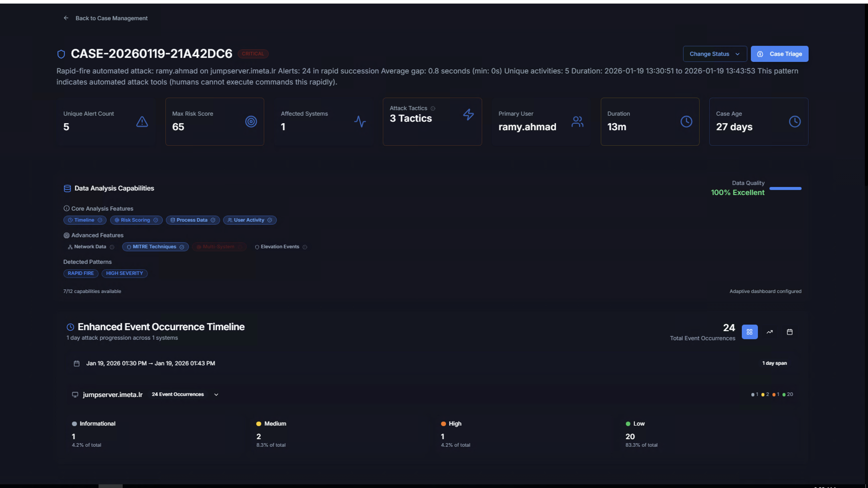The image size is (868, 488).
Task: Toggle the MITRE Techniques feature chip
Action: 155,247
